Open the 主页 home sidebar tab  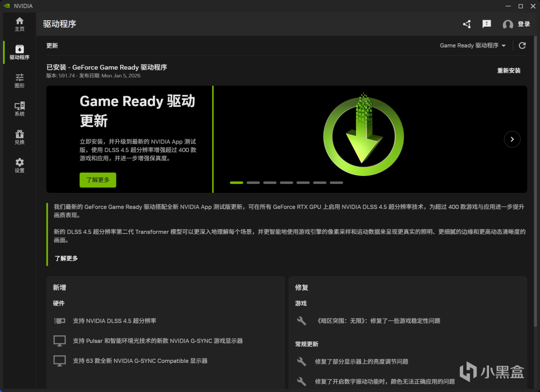19,24
